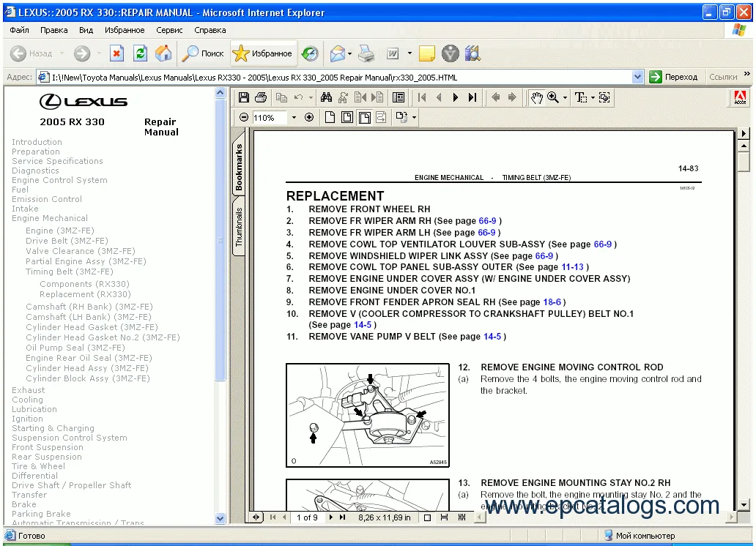Enable continuous facing layout in status bar
Image resolution: width=756 pixels, height=546 pixels.
[462, 517]
